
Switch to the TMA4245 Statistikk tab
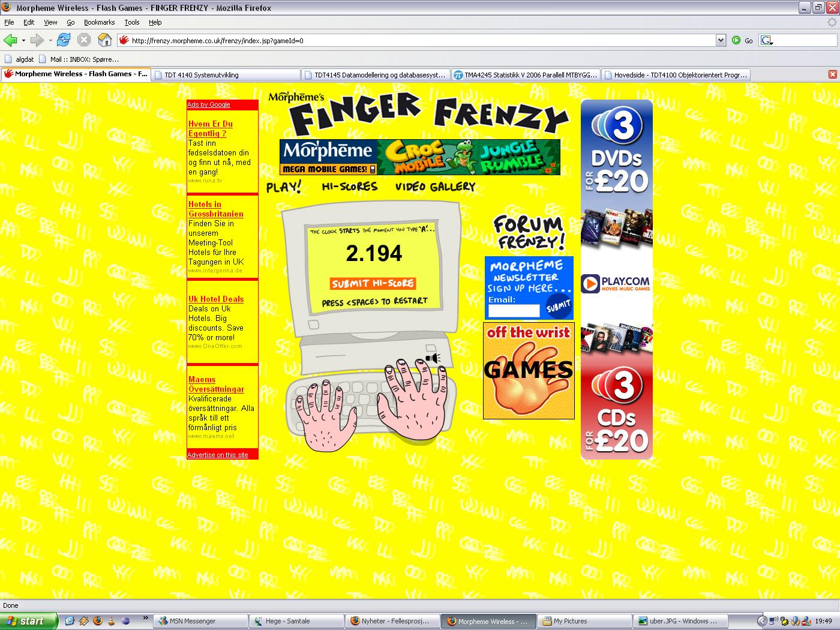(x=526, y=75)
